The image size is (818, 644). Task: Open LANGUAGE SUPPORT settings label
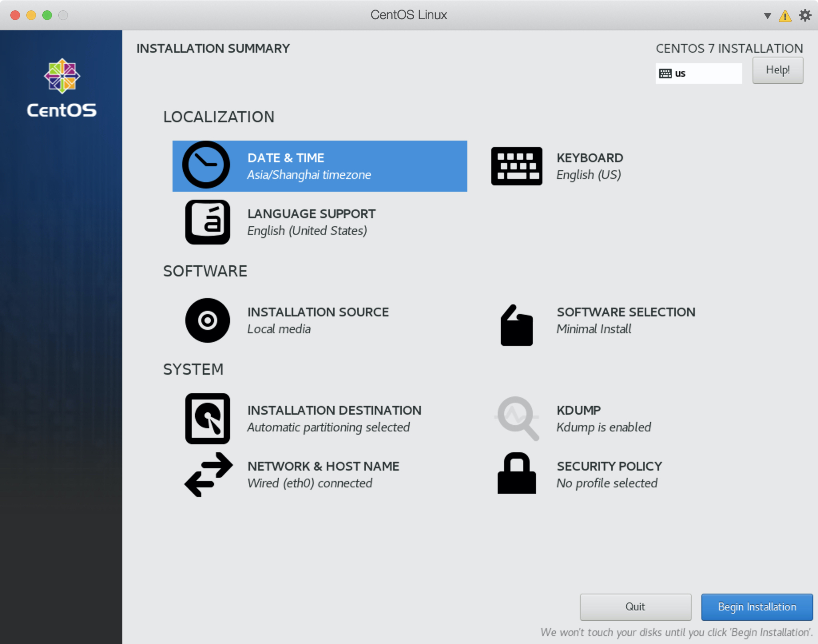(311, 214)
